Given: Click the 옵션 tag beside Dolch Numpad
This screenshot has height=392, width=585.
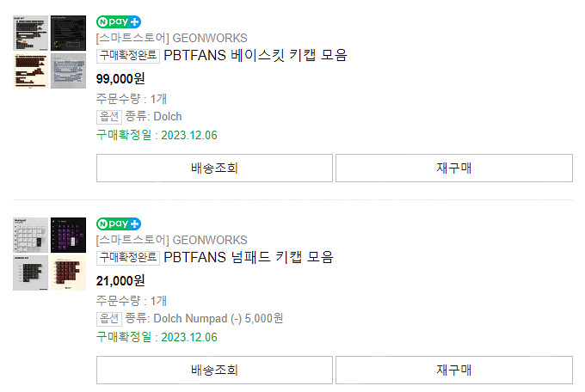Looking at the screenshot, I should (x=108, y=318).
